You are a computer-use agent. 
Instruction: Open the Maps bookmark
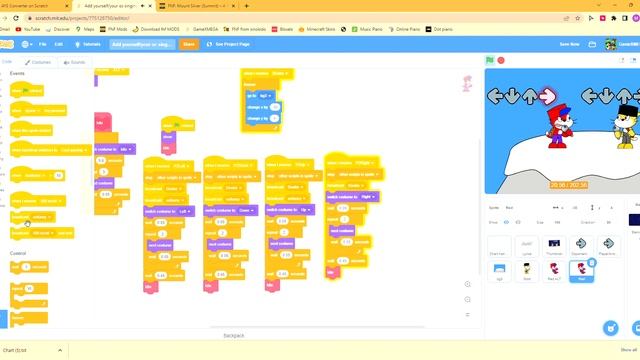tap(85, 29)
